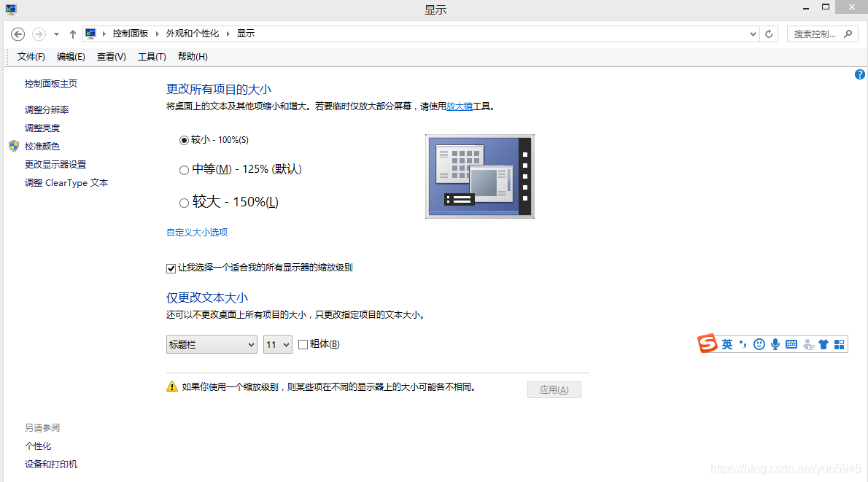Open the soft keyboard icon
Image resolution: width=868 pixels, height=482 pixels.
[x=791, y=343]
